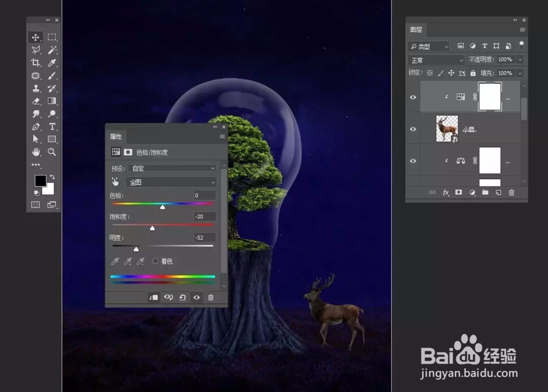Click the 饱和度 saturation value field

coord(205,217)
